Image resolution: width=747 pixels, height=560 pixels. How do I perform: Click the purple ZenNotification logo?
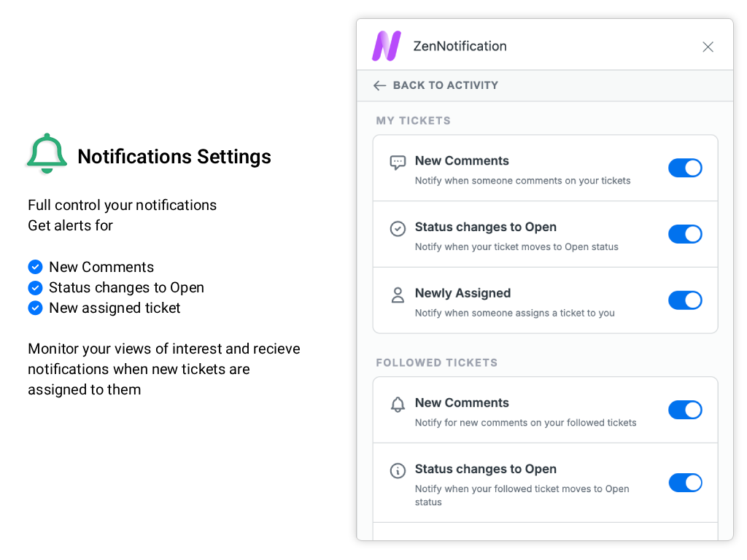[387, 45]
